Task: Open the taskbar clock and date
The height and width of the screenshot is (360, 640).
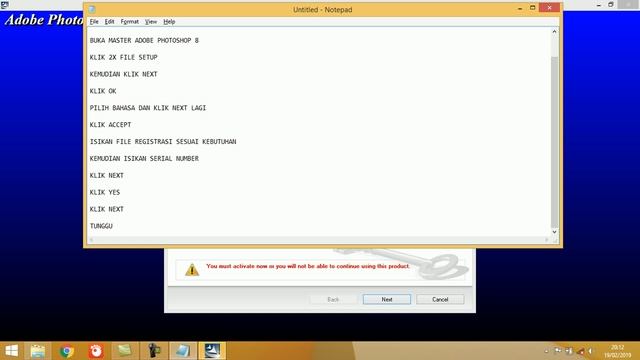Action: pos(618,351)
